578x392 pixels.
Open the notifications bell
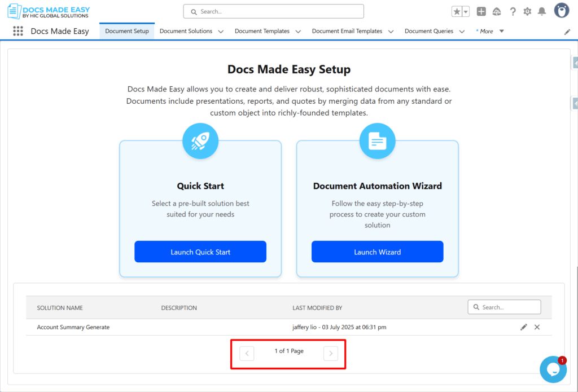(x=541, y=11)
